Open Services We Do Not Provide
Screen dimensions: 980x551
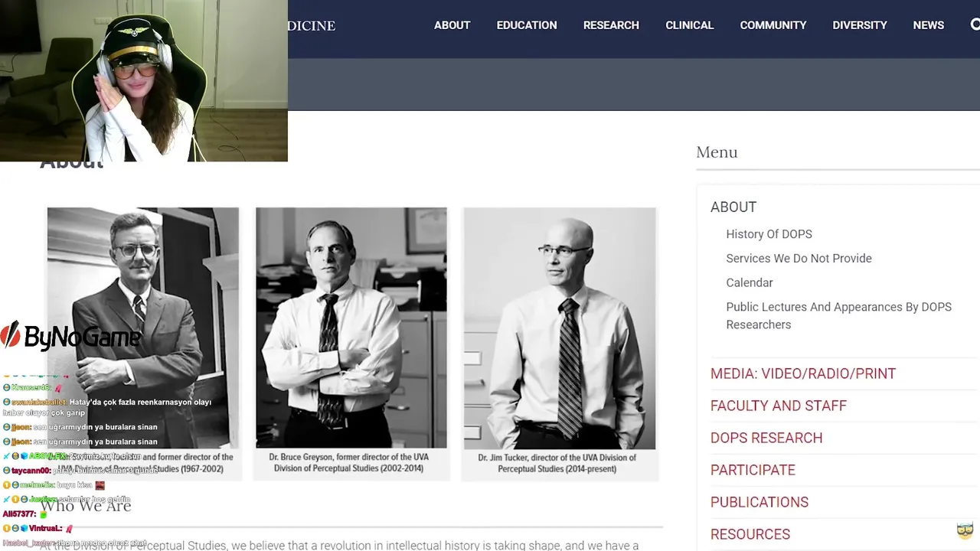pyautogui.click(x=799, y=259)
